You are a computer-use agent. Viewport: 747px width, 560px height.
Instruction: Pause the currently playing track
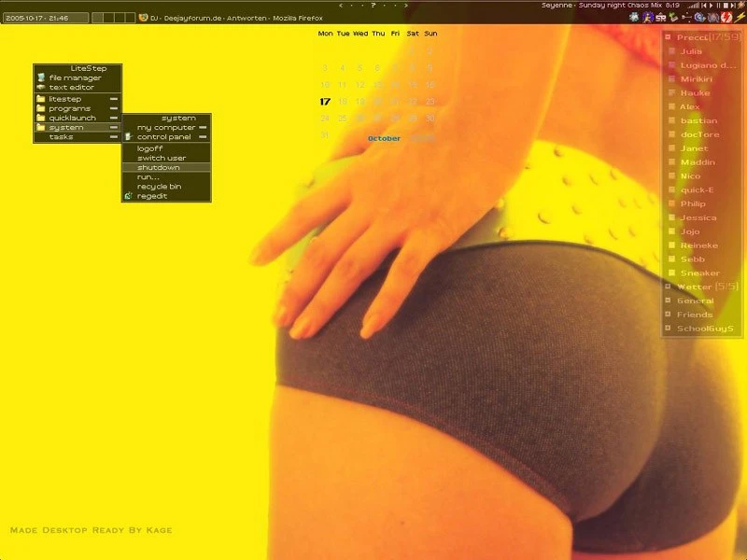[718, 6]
